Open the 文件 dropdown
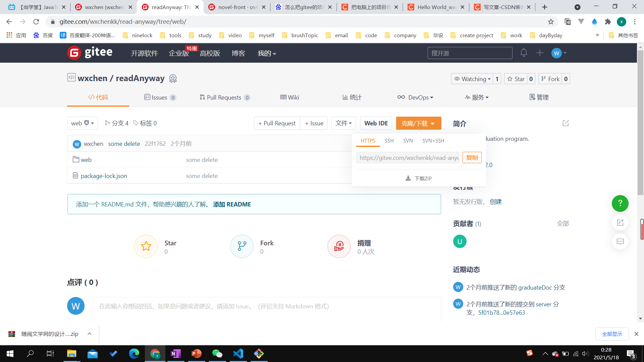The width and height of the screenshot is (644, 362). click(343, 123)
